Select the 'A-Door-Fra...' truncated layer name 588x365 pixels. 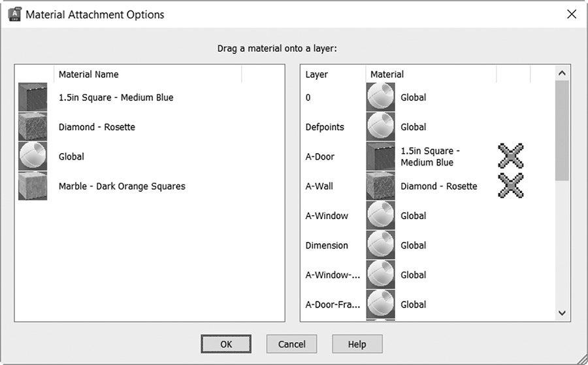click(333, 305)
